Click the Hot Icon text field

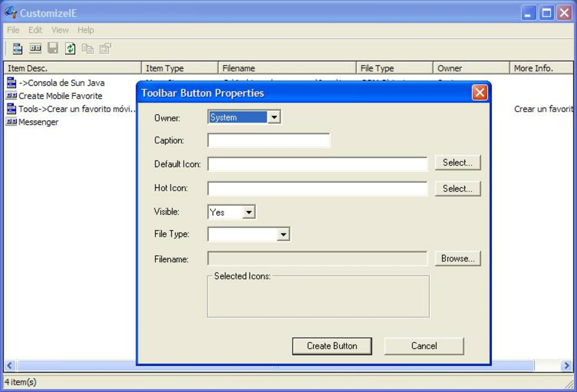pyautogui.click(x=318, y=188)
